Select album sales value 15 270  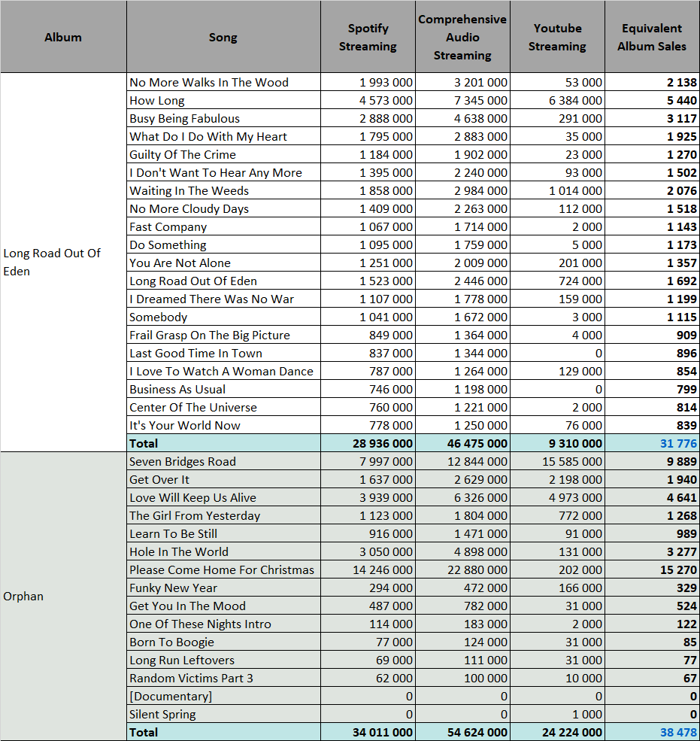pyautogui.click(x=653, y=569)
